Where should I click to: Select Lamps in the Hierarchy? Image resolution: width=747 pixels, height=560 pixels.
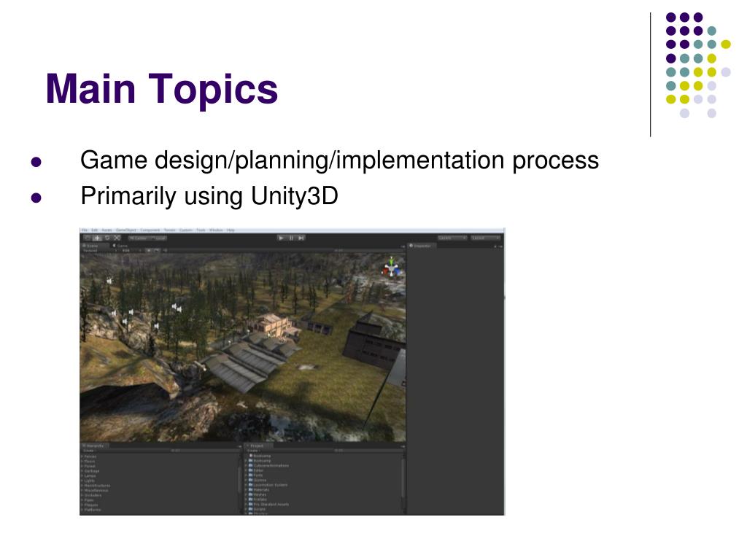[90, 475]
